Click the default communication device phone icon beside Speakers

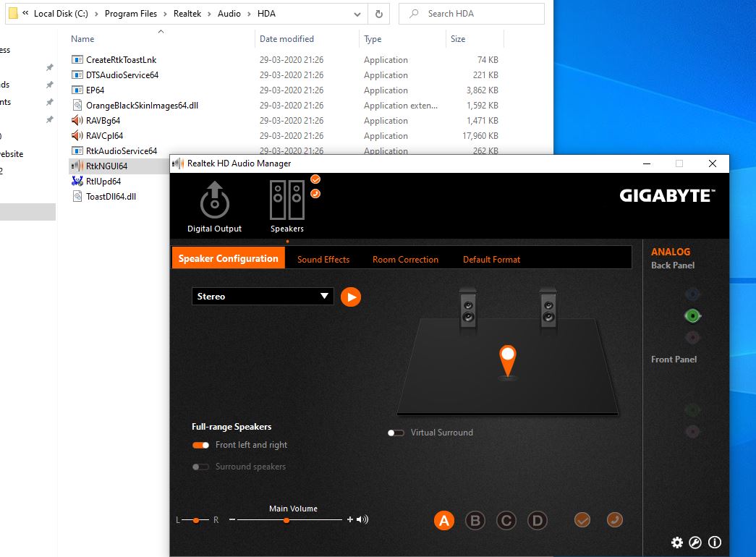tap(315, 194)
